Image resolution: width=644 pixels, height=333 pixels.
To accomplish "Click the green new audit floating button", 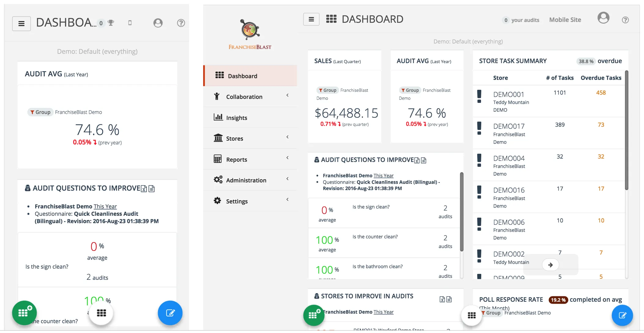I will (x=313, y=315).
